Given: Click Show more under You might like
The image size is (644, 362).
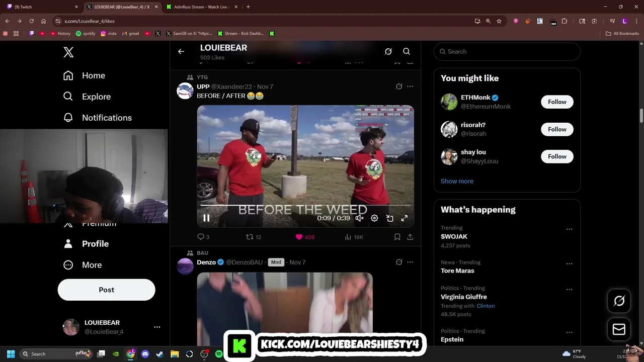Looking at the screenshot, I should click(457, 181).
